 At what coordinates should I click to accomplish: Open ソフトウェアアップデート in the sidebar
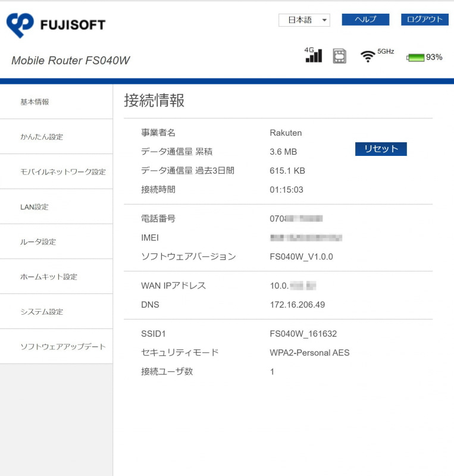tap(56, 346)
